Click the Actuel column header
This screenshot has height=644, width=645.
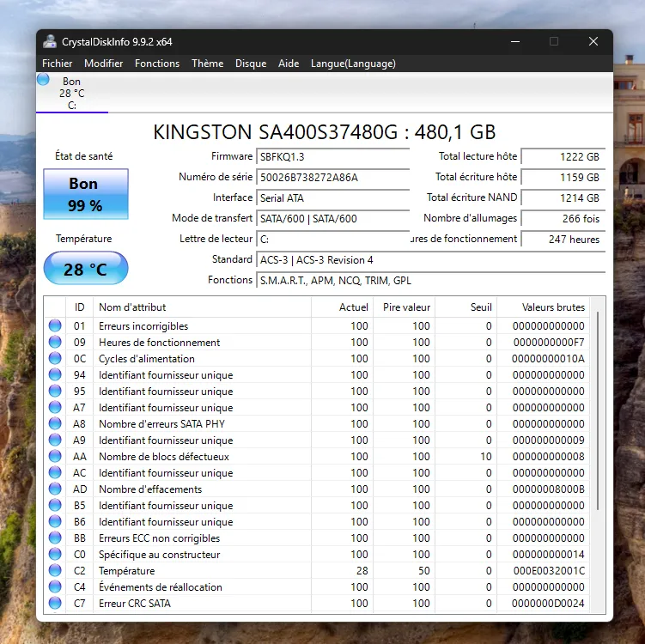[x=342, y=307]
